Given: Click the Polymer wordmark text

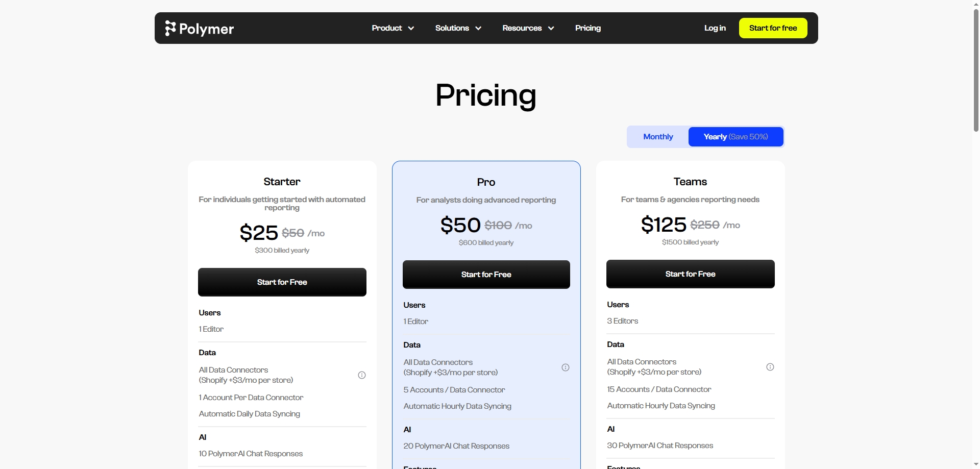Looking at the screenshot, I should click(x=207, y=29).
